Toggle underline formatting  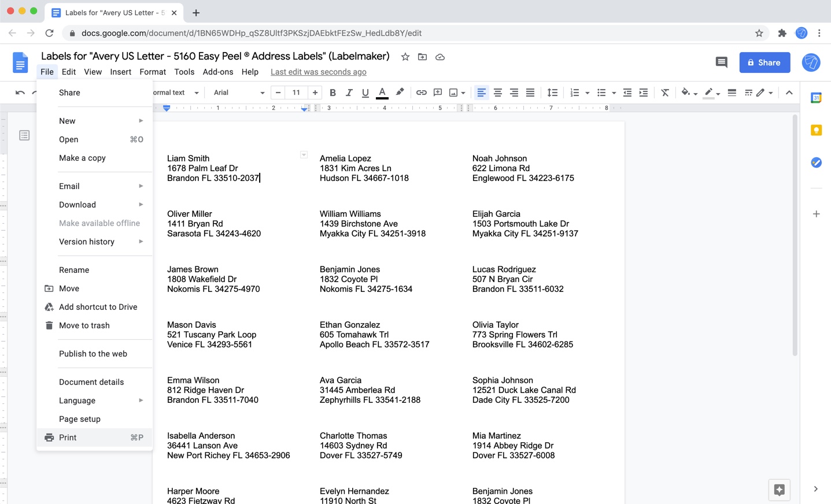(365, 92)
